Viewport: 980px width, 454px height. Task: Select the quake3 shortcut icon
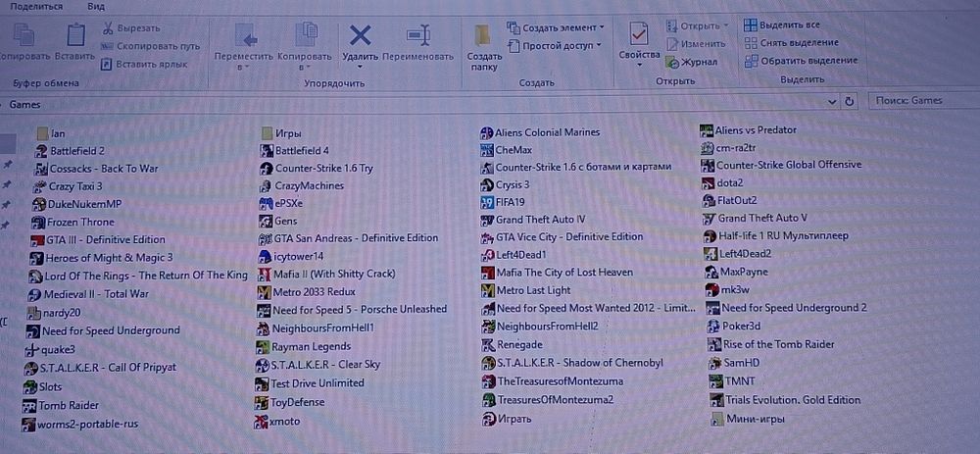32,349
